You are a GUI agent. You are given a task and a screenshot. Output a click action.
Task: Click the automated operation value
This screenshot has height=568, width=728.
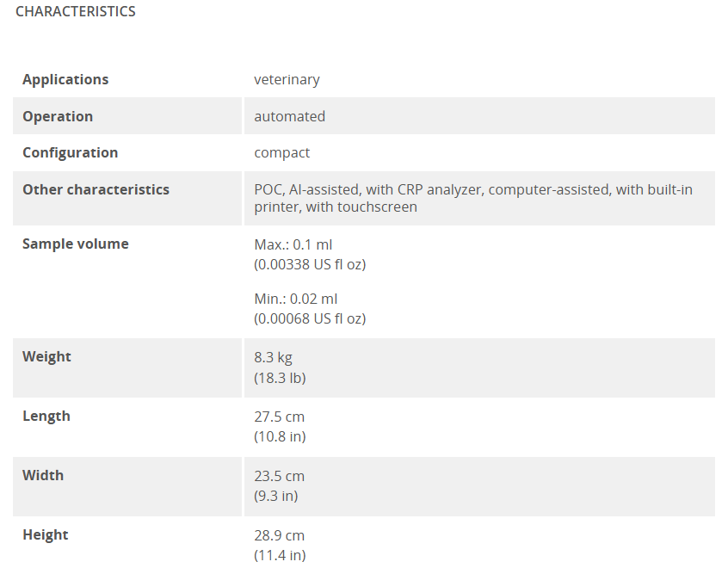click(x=290, y=116)
